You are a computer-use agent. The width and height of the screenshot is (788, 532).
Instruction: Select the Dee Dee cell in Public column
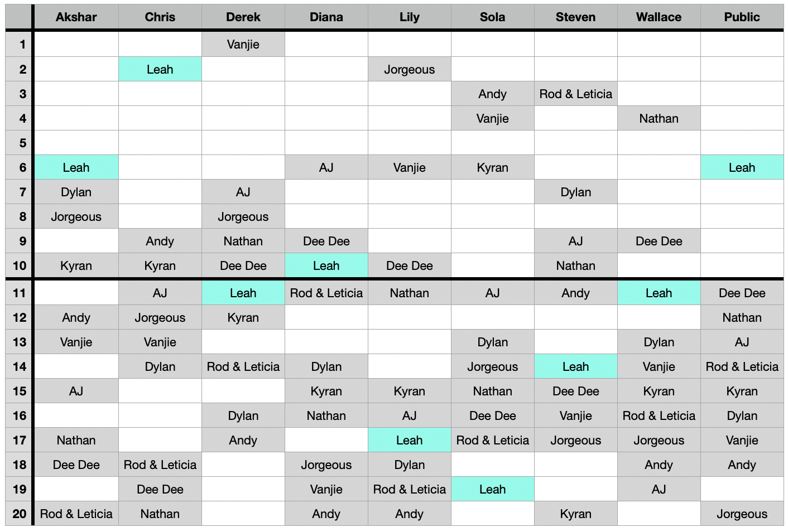point(742,293)
